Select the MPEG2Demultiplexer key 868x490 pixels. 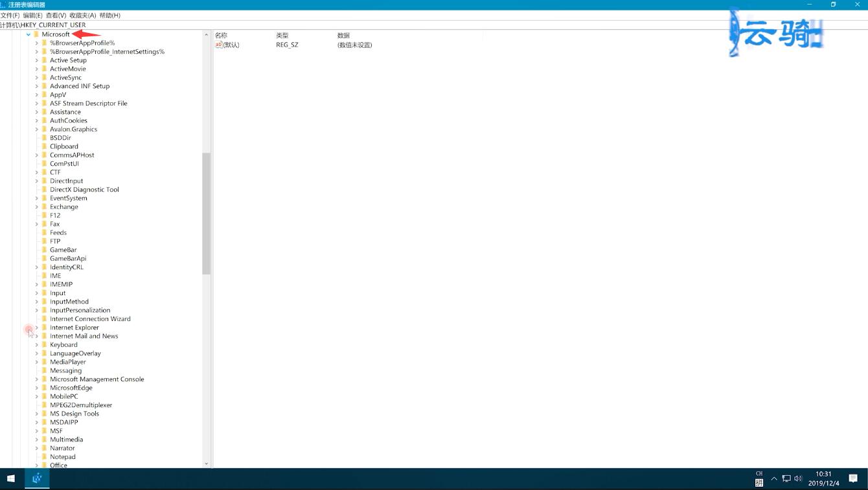pos(81,405)
